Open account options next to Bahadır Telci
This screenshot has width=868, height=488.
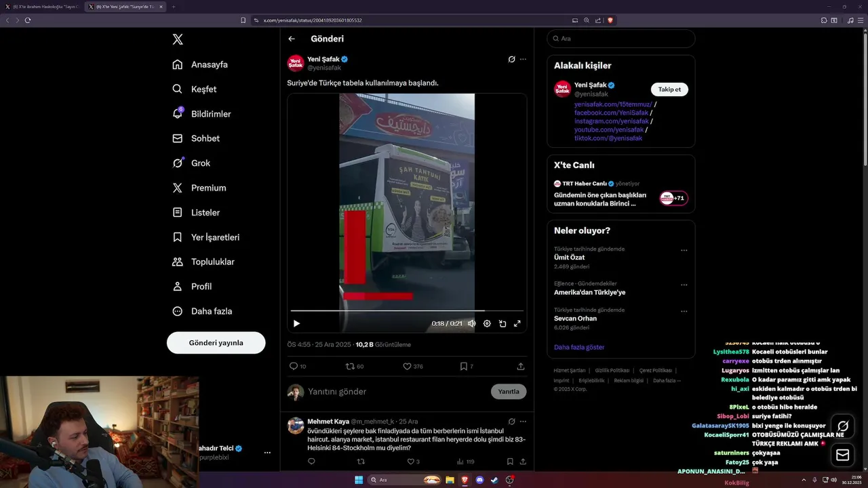tap(267, 452)
